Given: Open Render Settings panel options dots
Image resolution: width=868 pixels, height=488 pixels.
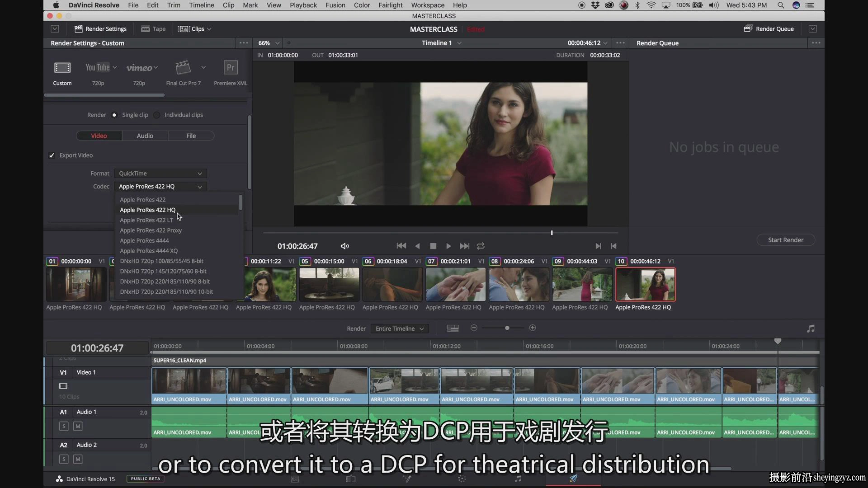Looking at the screenshot, I should (244, 43).
